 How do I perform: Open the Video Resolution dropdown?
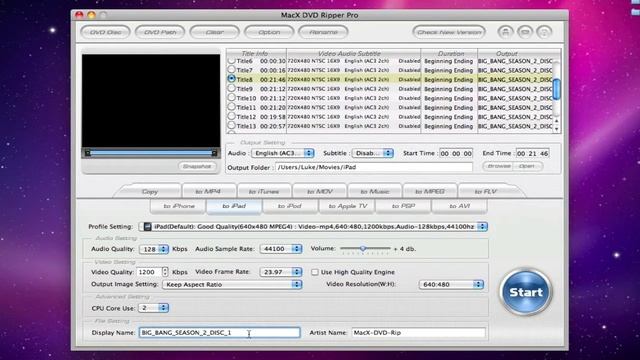click(451, 284)
